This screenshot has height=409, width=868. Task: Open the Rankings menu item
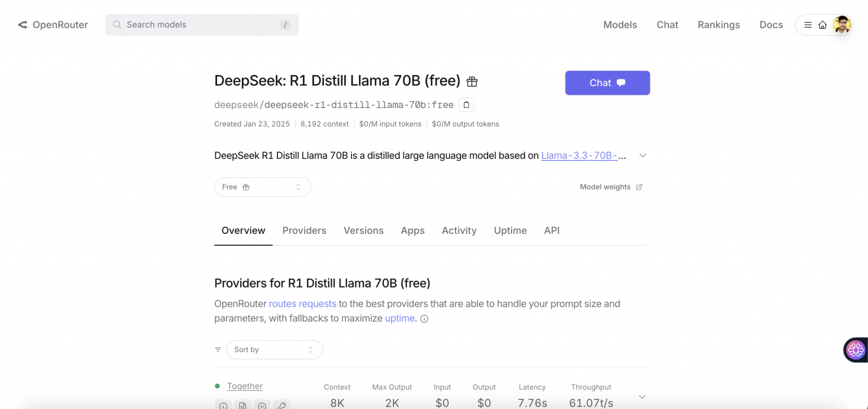pyautogui.click(x=718, y=25)
